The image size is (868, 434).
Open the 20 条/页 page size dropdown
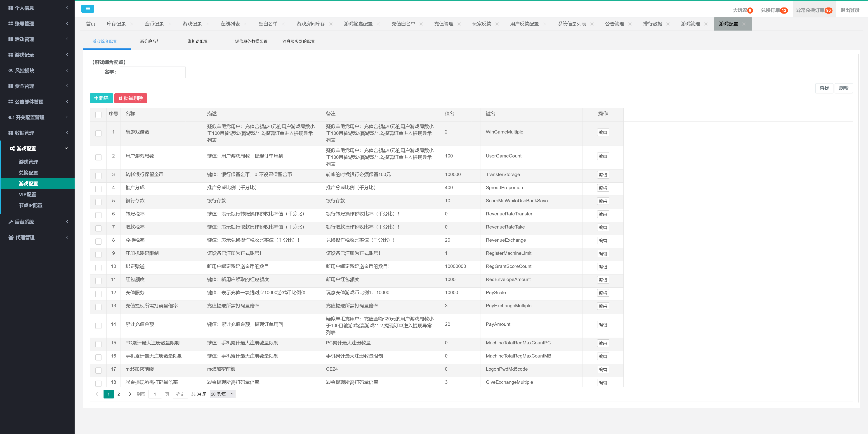click(x=222, y=394)
